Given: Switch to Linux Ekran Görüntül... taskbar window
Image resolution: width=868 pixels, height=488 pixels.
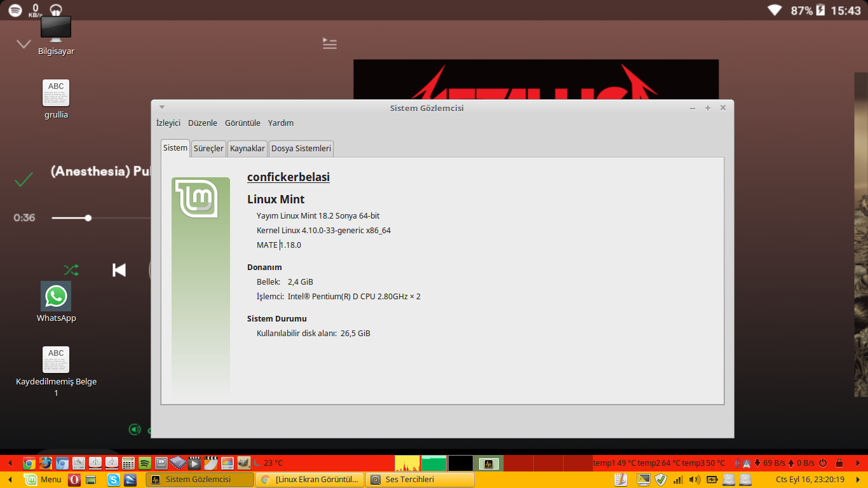Looking at the screenshot, I should click(310, 480).
